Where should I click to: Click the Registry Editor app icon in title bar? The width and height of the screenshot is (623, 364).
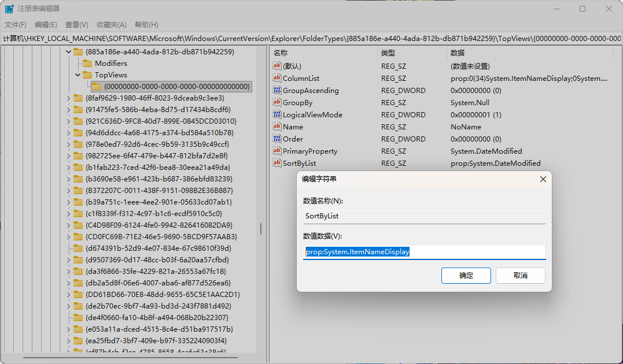(x=9, y=9)
